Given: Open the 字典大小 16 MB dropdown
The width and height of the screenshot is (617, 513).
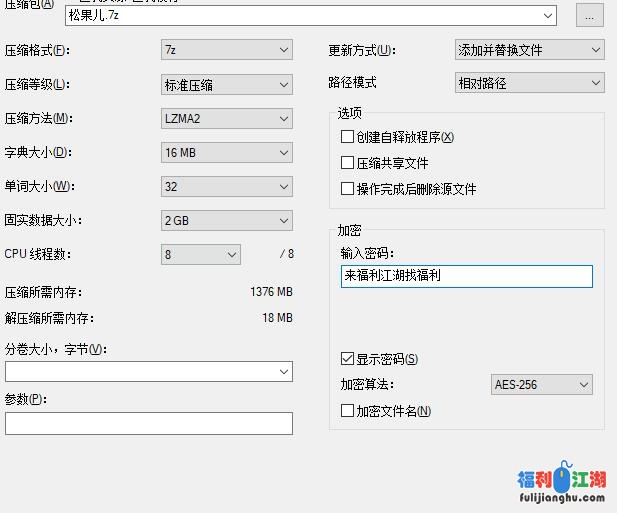Looking at the screenshot, I should click(284, 153).
